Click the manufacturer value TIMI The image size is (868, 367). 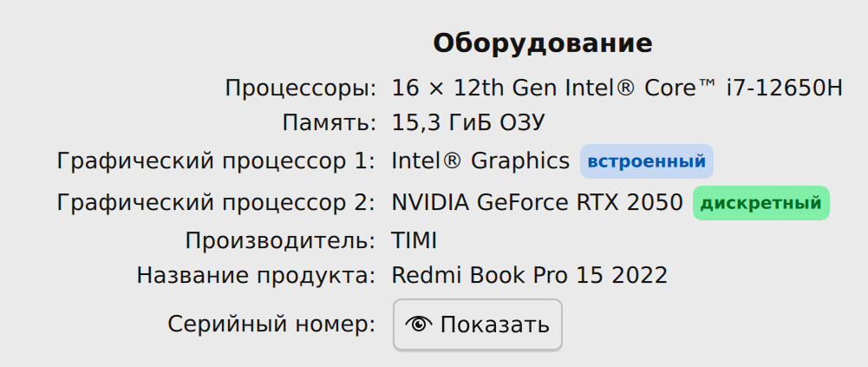pyautogui.click(x=414, y=240)
